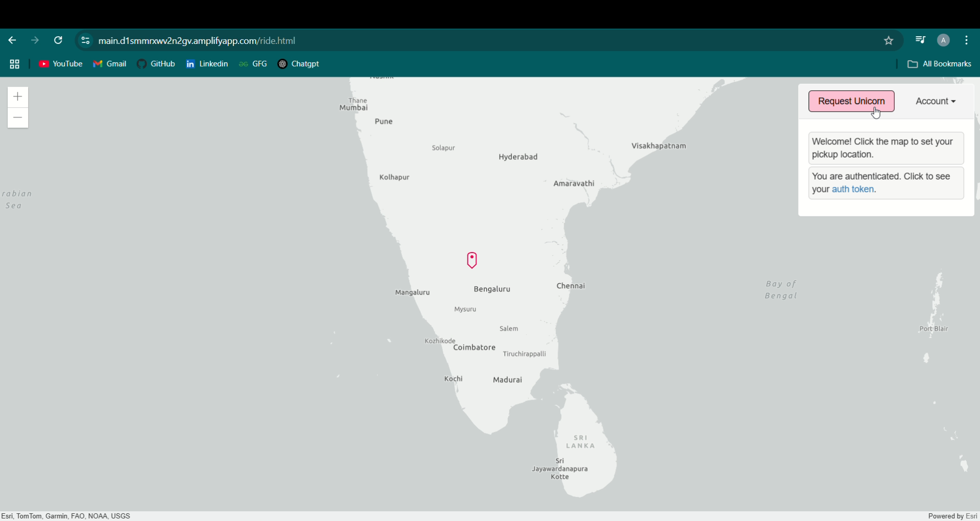Click Amaravathi on the map
Viewport: 980px width, 521px height.
[x=574, y=184]
